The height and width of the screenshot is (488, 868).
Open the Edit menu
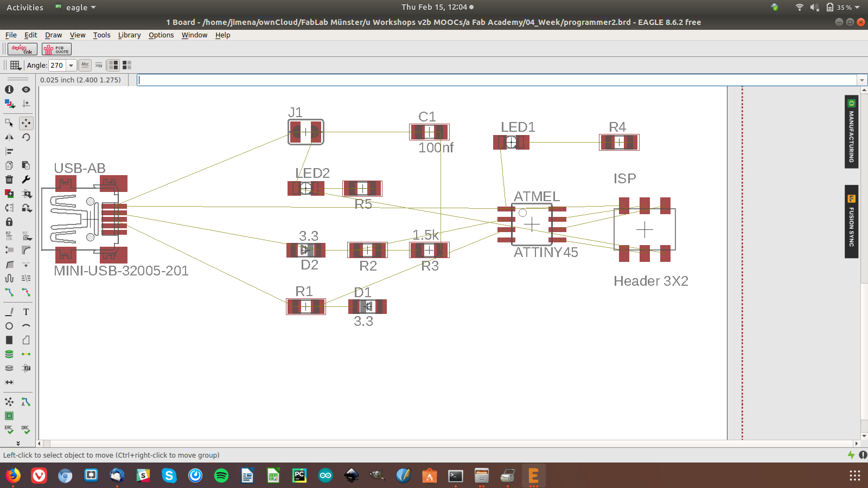(x=31, y=35)
